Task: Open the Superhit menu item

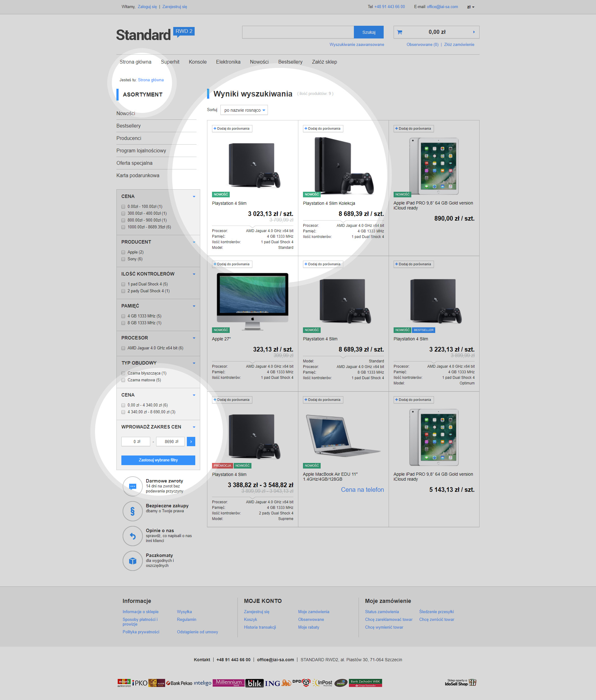Action: click(170, 62)
